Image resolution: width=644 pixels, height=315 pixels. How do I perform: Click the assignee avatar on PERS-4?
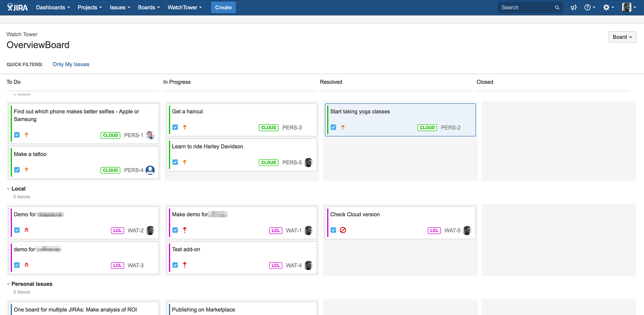tap(150, 170)
